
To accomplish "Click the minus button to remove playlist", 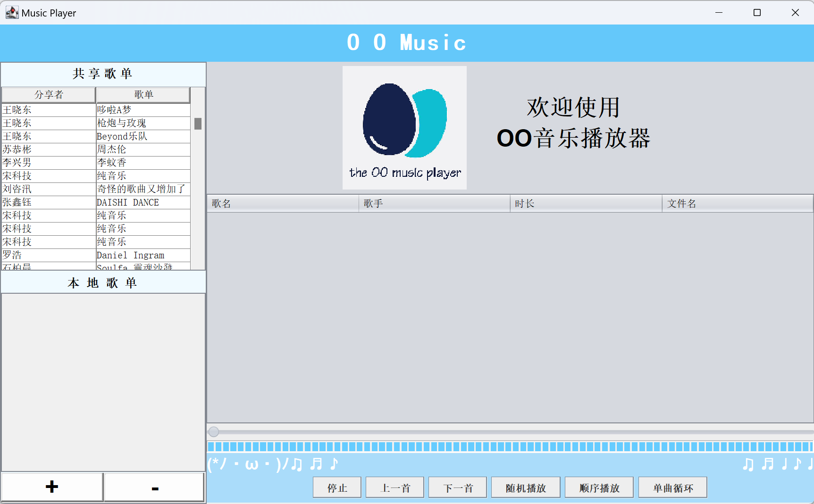I will coord(154,487).
